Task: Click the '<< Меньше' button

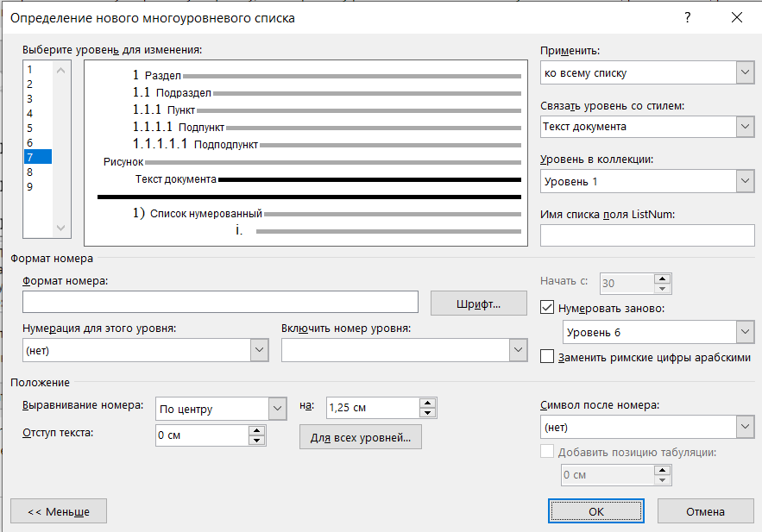Action: tap(59, 511)
